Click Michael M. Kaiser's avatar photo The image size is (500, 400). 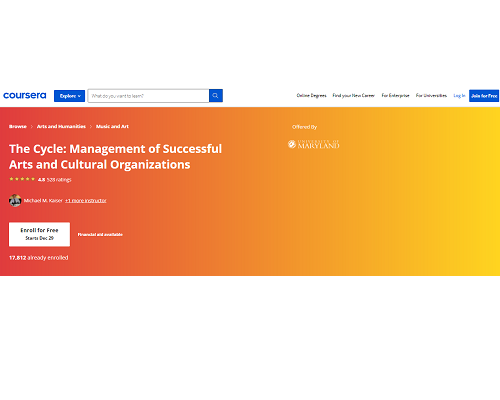click(15, 200)
